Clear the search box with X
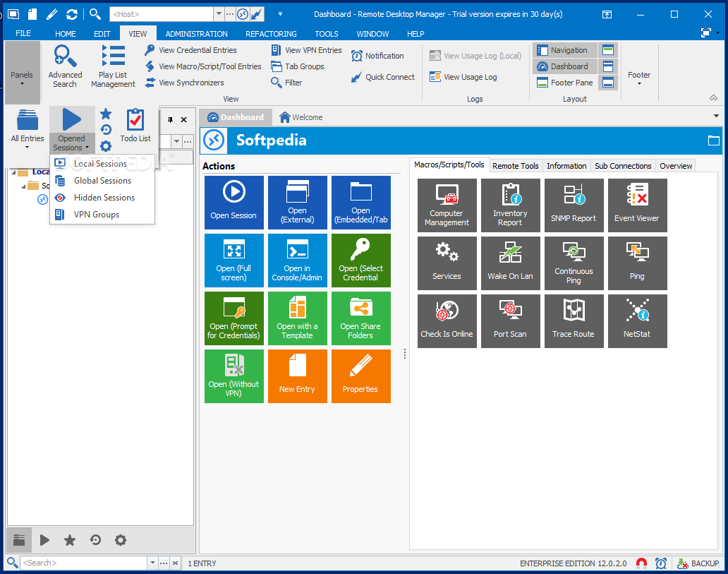Image resolution: width=728 pixels, height=574 pixels. pyautogui.click(x=175, y=563)
